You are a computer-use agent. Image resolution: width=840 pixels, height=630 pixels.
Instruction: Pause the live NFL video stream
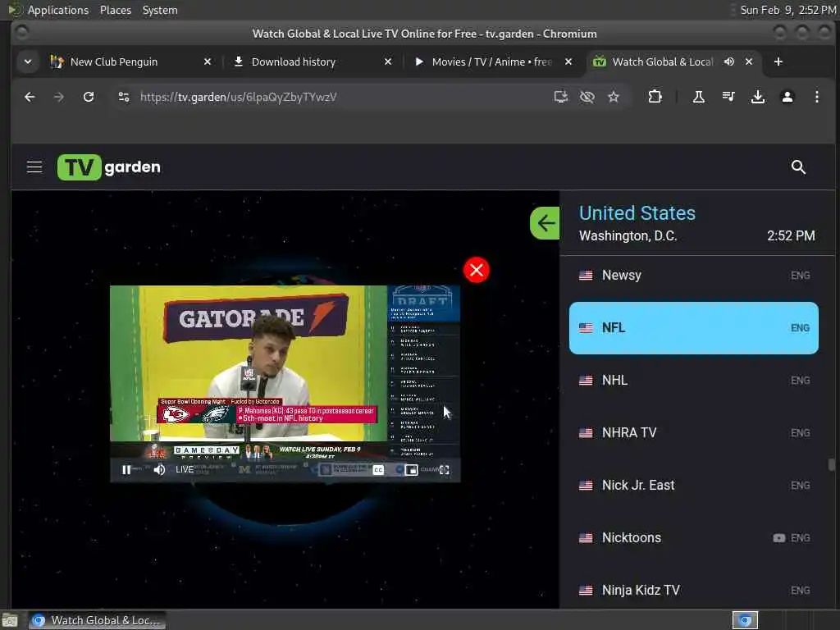pyautogui.click(x=126, y=470)
